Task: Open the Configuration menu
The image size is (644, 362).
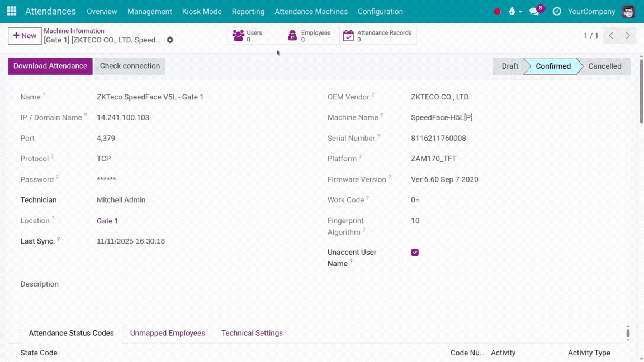Action: (x=380, y=11)
